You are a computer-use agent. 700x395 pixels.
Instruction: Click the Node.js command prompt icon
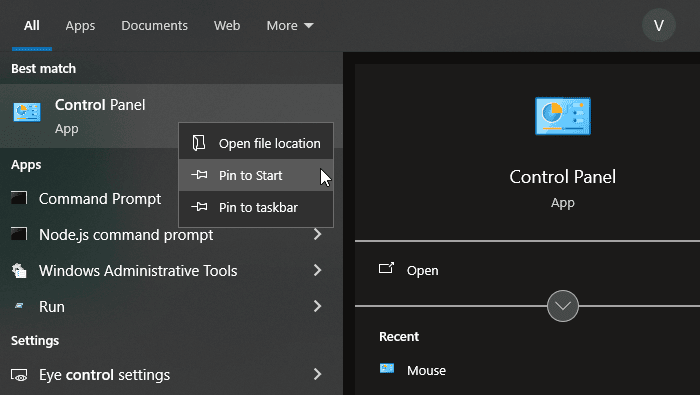click(19, 233)
